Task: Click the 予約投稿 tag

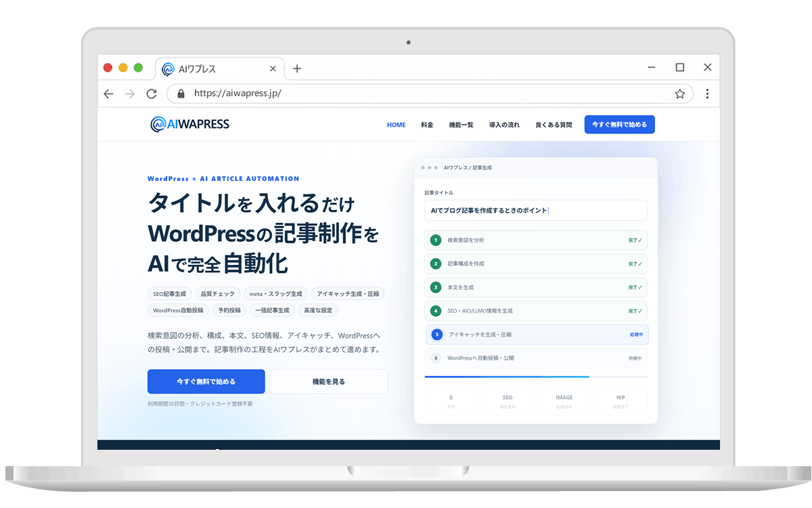Action: [229, 310]
